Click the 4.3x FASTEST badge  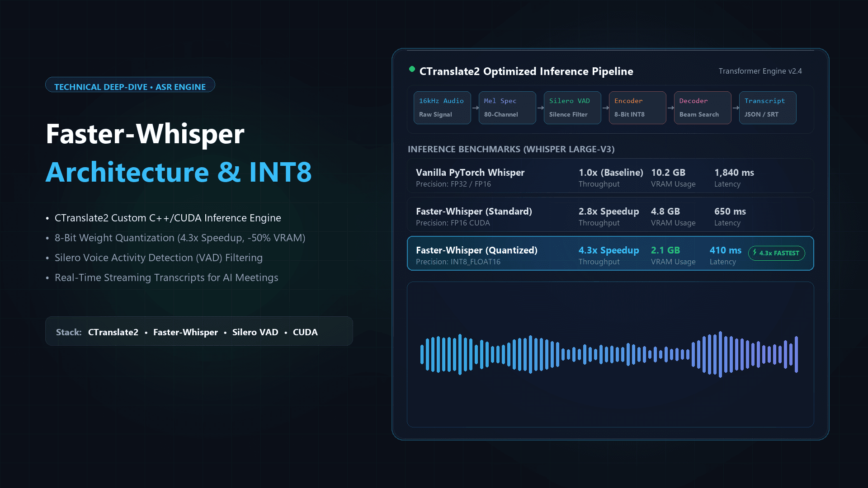pyautogui.click(x=777, y=253)
